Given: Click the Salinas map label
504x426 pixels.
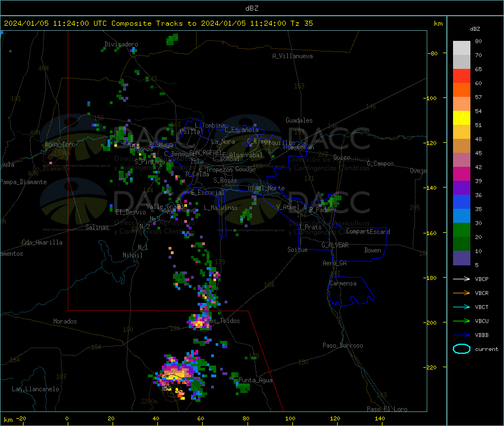Looking at the screenshot, I should [97, 227].
